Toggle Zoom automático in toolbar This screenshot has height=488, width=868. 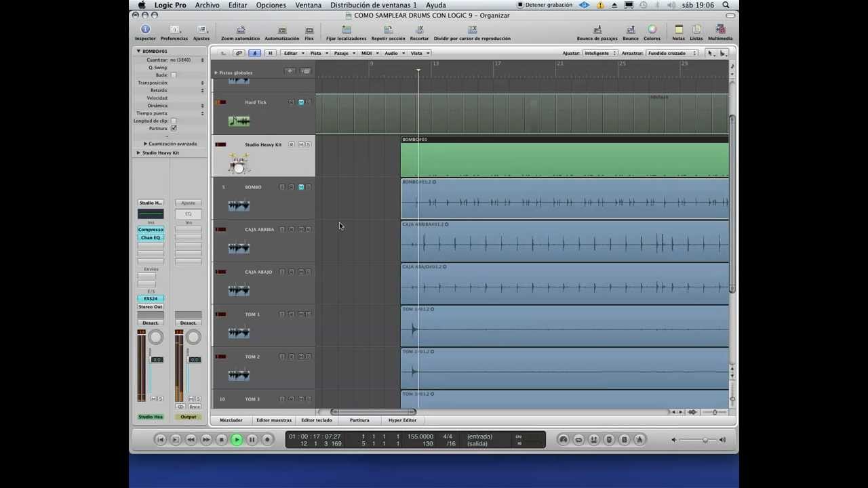pyautogui.click(x=240, y=30)
